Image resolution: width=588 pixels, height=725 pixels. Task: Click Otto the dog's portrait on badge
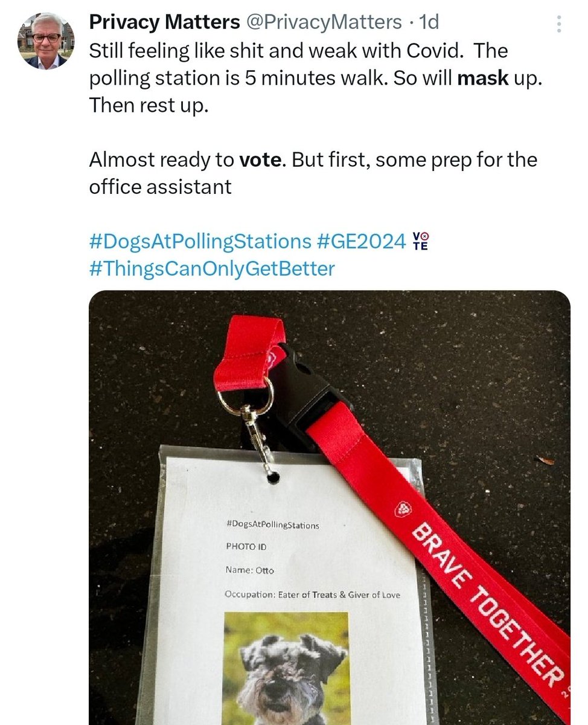coord(286,668)
